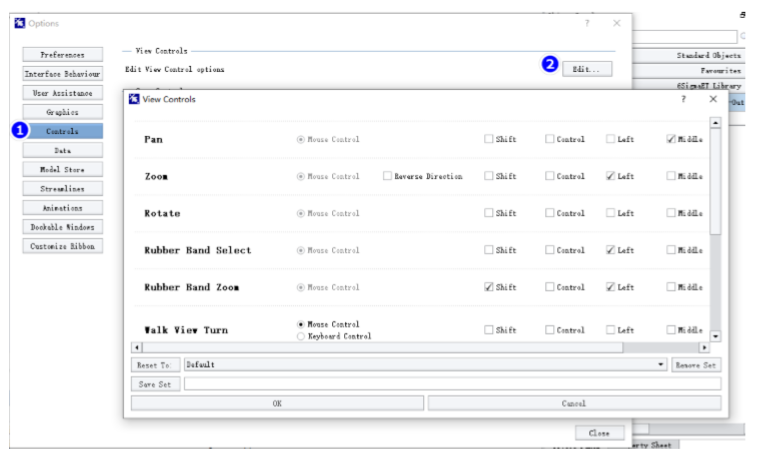The width and height of the screenshot is (759, 453).
Task: Click the Remove Set button
Action: pyautogui.click(x=696, y=365)
